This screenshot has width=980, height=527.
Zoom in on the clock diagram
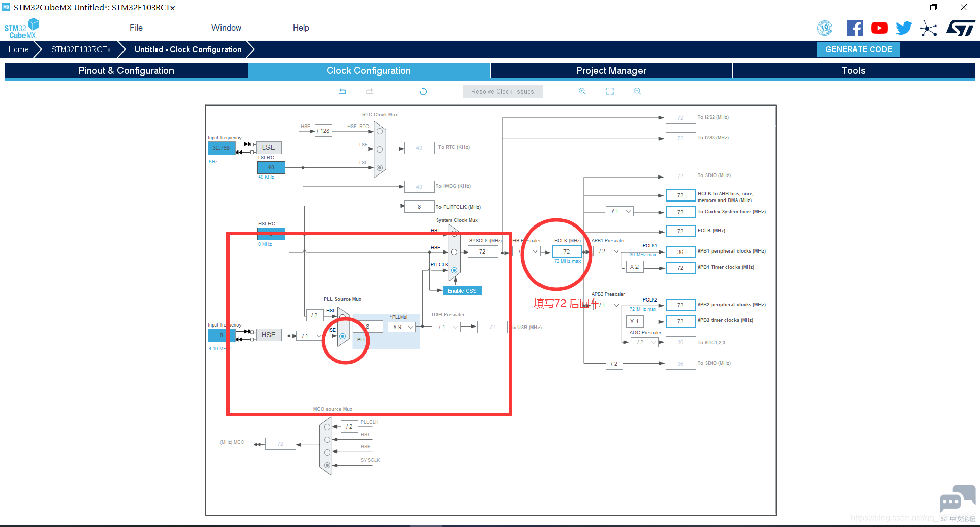tap(582, 91)
